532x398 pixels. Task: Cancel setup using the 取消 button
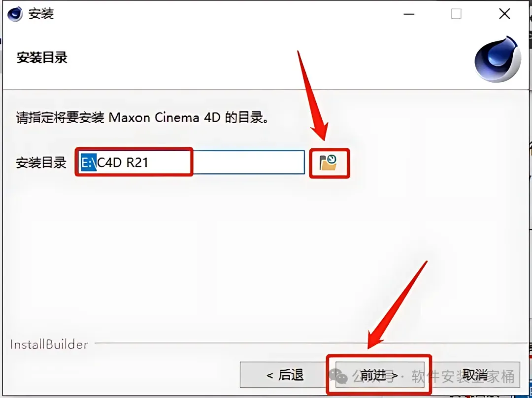[475, 374]
